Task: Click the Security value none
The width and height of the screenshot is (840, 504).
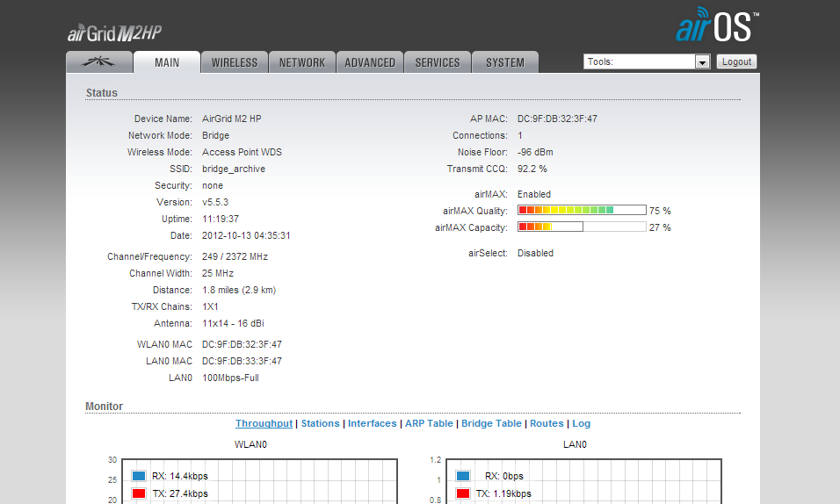Action: pos(213,185)
